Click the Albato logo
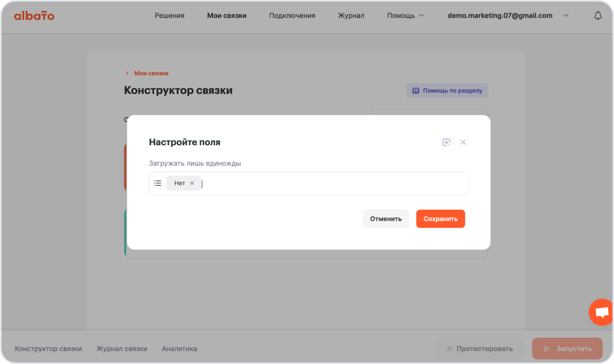The image size is (614, 364). click(x=34, y=16)
